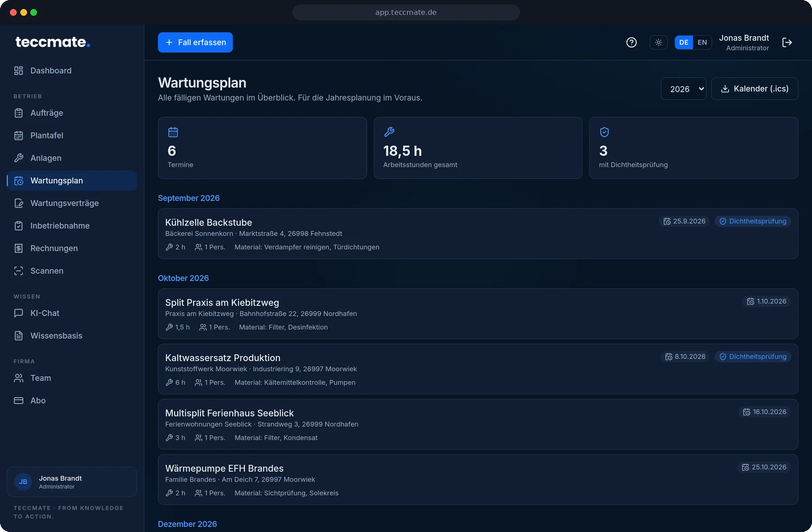Open Aufträge in the sidebar
Viewport: 812px width, 532px height.
click(72, 113)
